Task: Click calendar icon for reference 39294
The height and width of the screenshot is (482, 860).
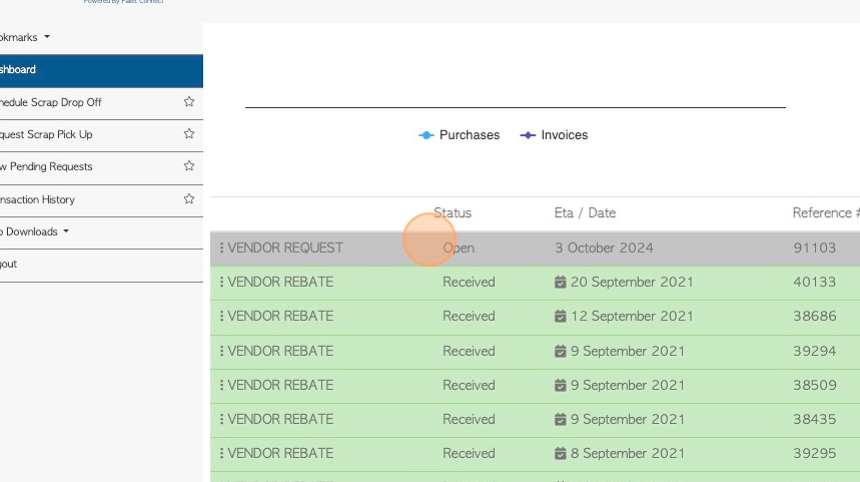Action: pos(560,351)
